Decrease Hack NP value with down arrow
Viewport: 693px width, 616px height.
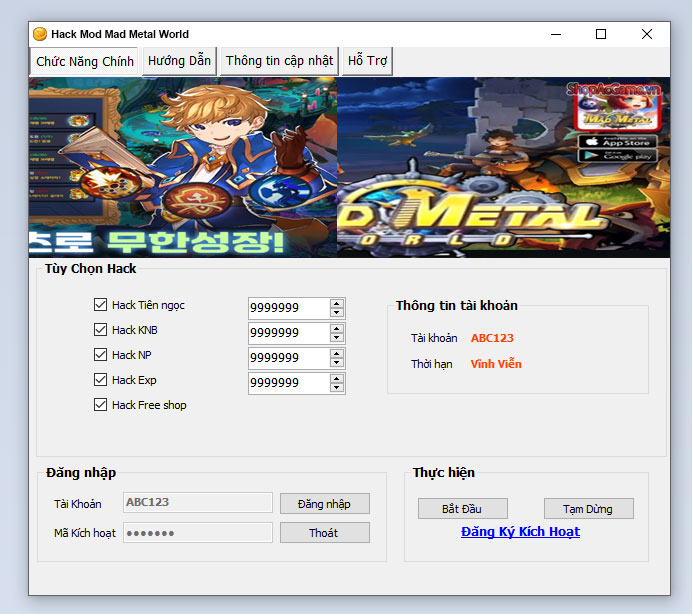(x=337, y=363)
